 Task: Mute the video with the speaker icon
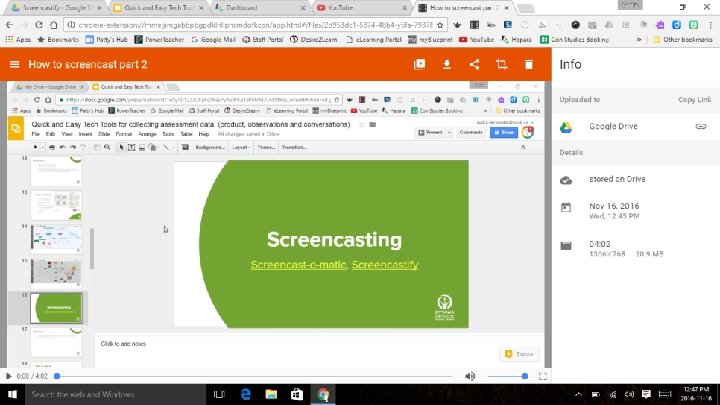point(470,376)
